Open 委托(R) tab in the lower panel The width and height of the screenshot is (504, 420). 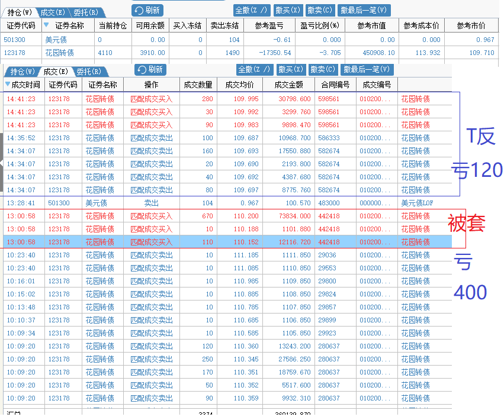pyautogui.click(x=89, y=72)
